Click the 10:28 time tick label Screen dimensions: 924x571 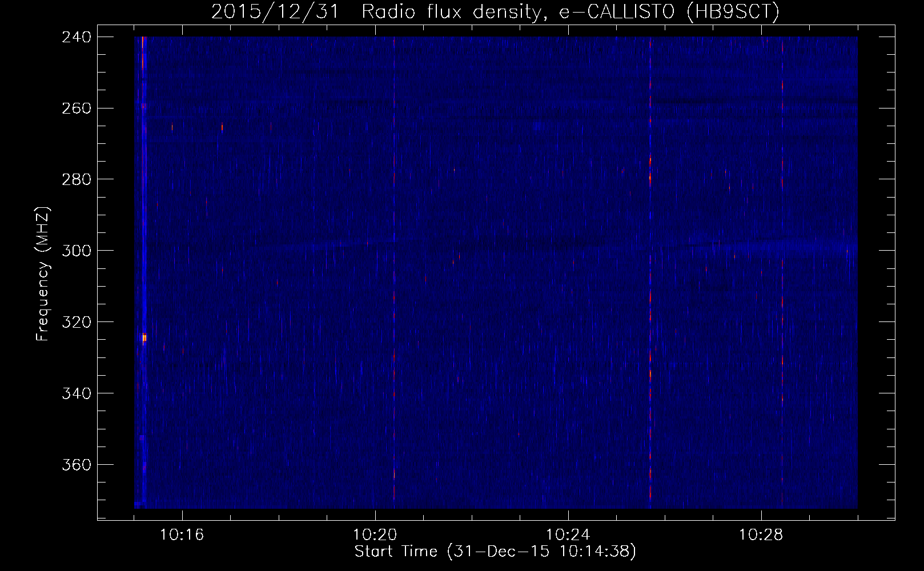click(x=761, y=535)
